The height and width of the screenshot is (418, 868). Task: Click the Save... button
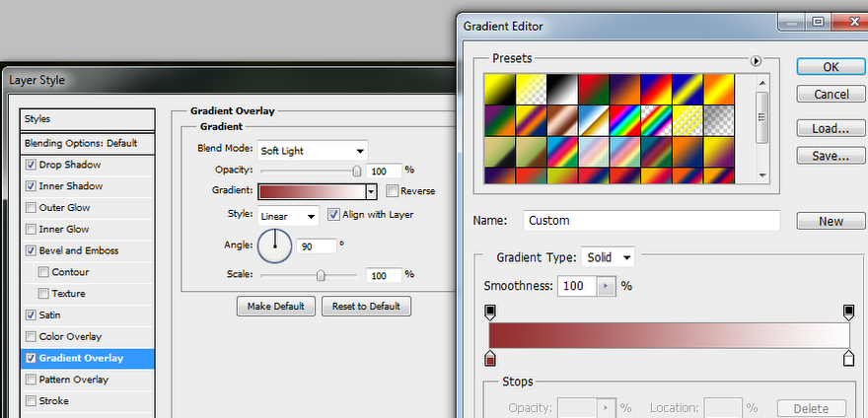tap(831, 156)
